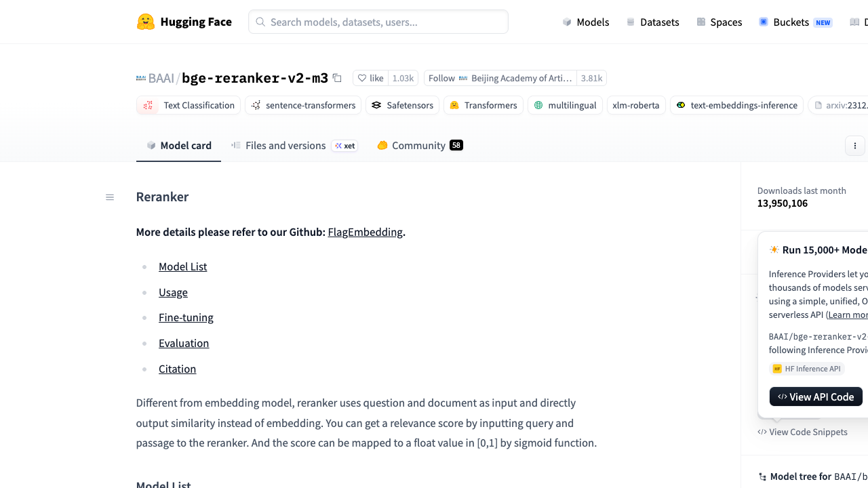Open table of contents hamburger icon
868x488 pixels.
pos(110,197)
